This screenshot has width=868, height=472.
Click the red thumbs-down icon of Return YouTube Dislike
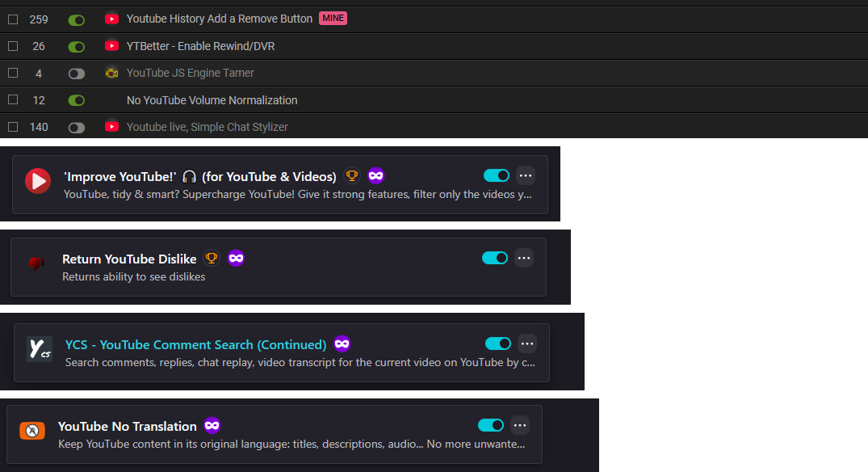[x=36, y=263]
